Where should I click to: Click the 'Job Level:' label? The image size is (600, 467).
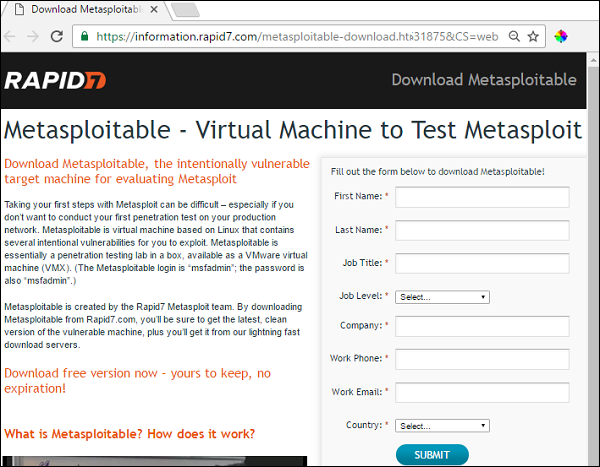click(x=361, y=296)
